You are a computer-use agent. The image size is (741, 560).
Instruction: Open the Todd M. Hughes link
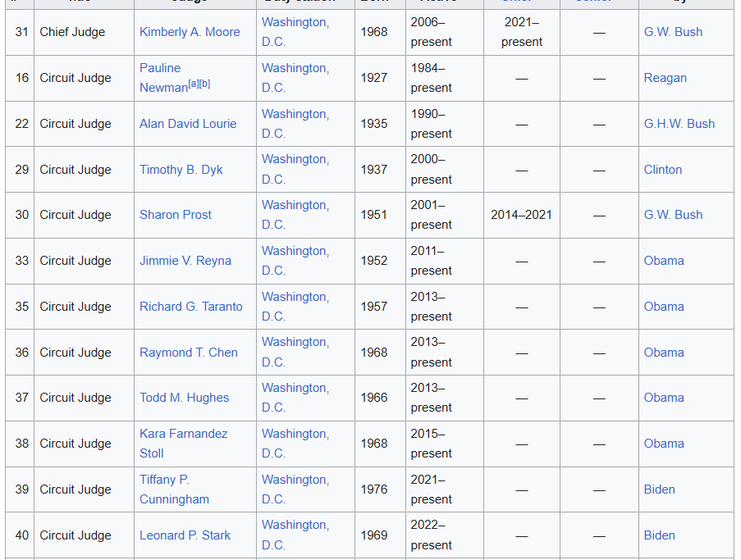tap(185, 398)
